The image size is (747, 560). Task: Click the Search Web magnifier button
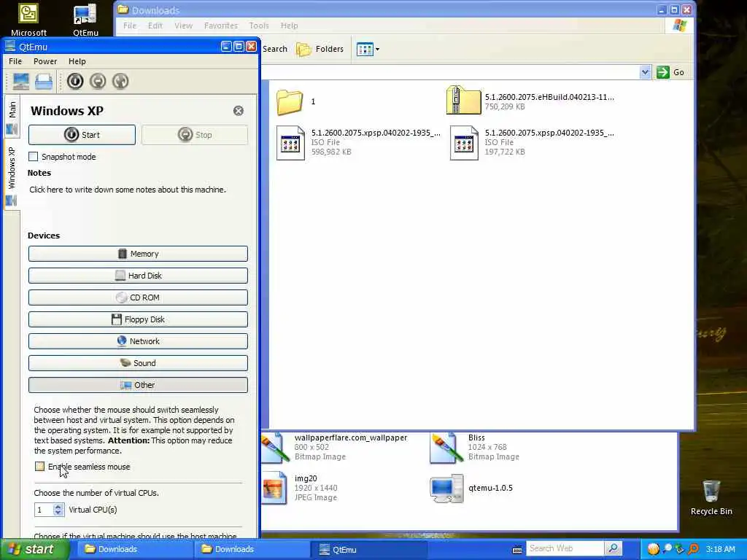pyautogui.click(x=613, y=548)
